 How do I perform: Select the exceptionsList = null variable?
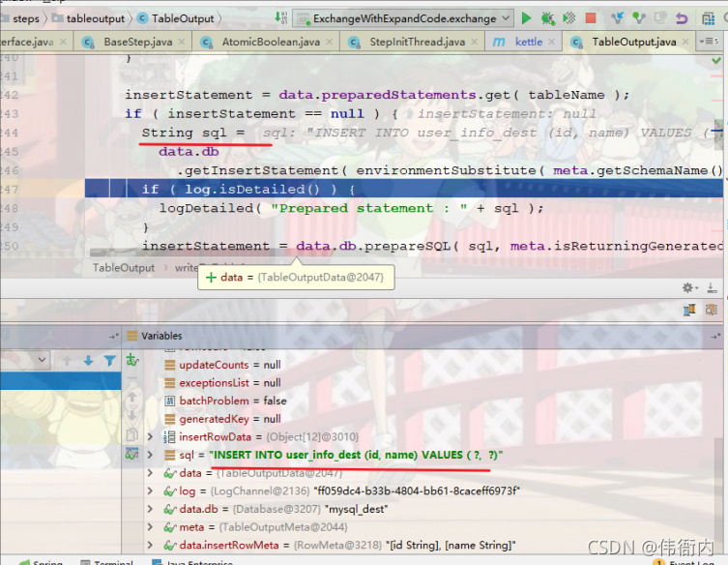click(223, 383)
